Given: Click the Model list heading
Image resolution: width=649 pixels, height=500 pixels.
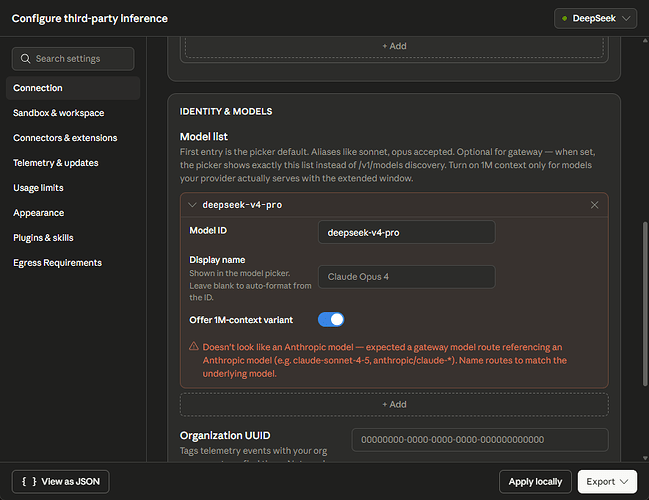Looking at the screenshot, I should coord(204,137).
